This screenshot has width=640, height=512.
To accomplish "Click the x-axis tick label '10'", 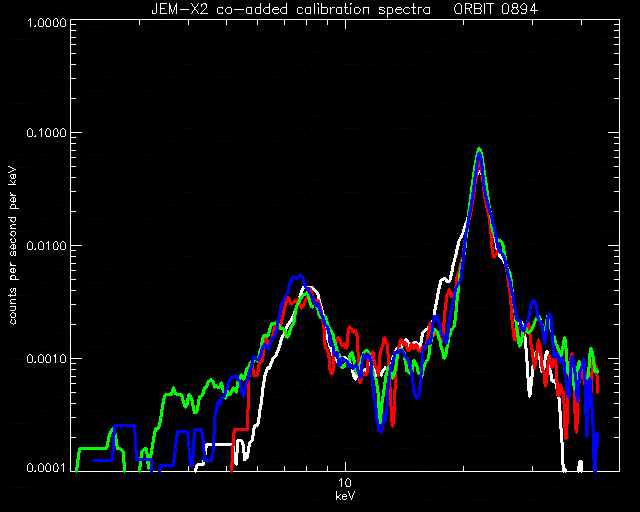I will click(x=345, y=483).
